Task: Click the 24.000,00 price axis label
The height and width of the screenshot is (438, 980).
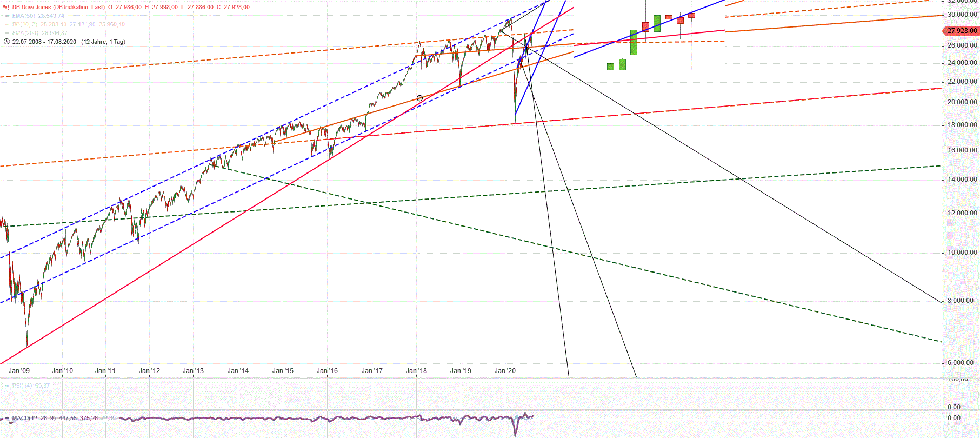Action: [962, 63]
